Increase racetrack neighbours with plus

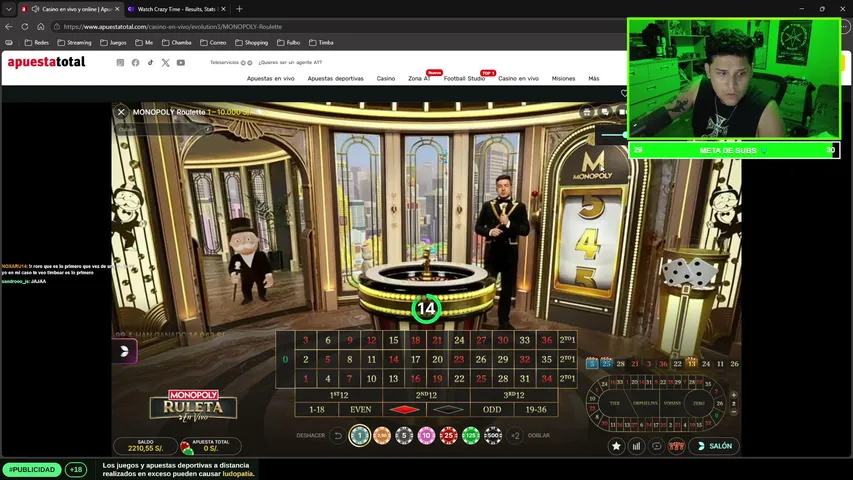tap(734, 395)
